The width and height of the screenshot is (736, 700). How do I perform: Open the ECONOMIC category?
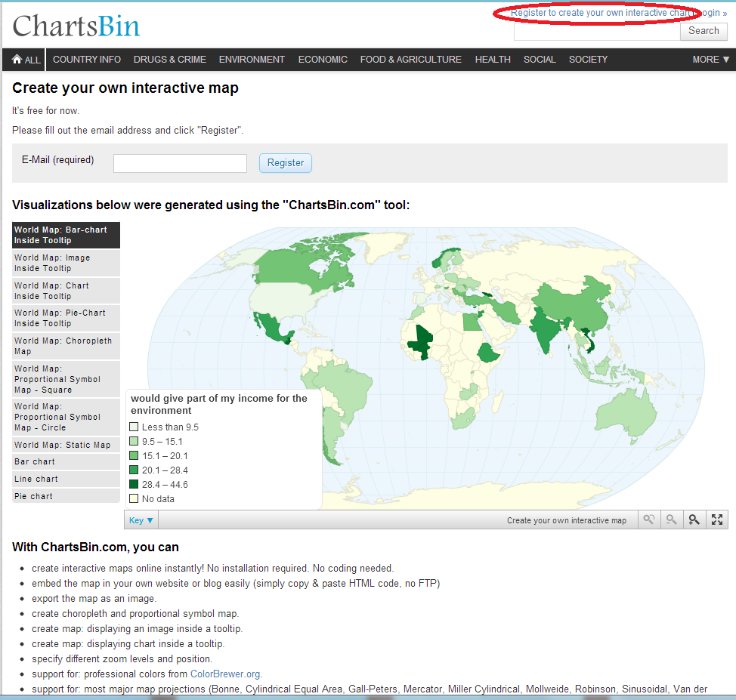click(323, 60)
